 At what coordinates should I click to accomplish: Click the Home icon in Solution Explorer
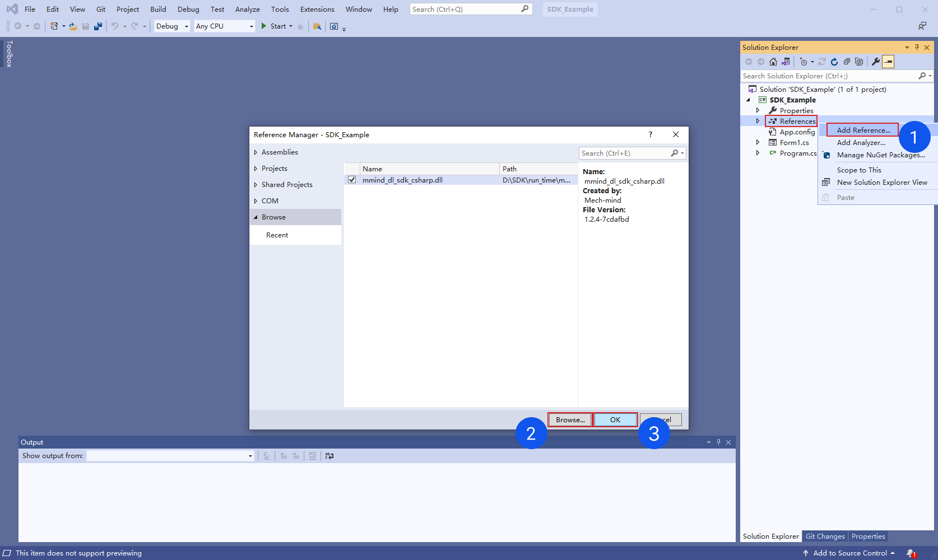click(x=773, y=62)
